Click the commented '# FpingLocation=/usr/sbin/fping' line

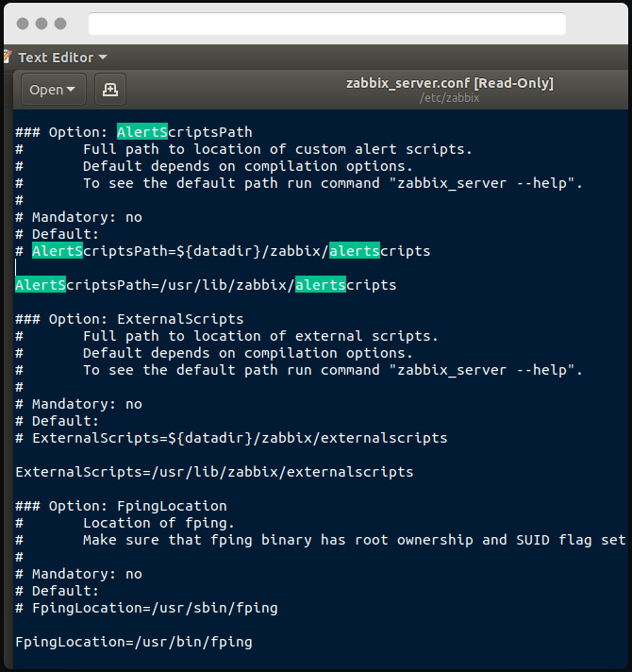(146, 608)
